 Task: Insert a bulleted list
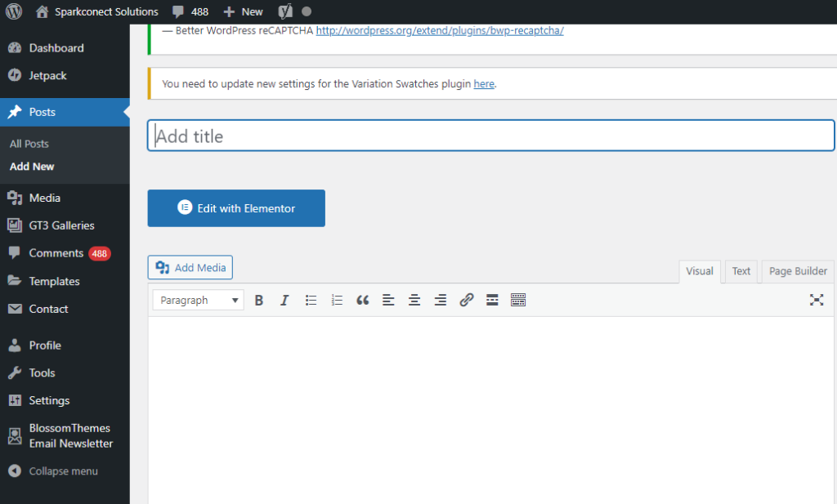click(311, 301)
